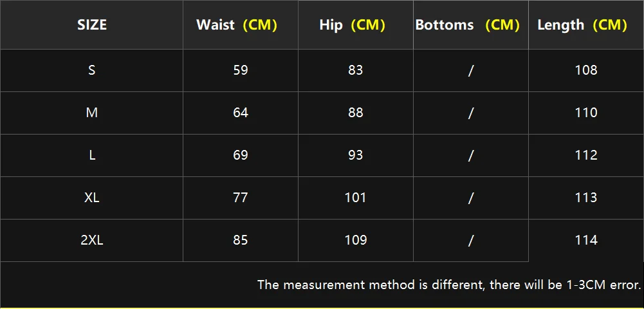Click the measurement error note text
The width and height of the screenshot is (644, 309).
[449, 284]
